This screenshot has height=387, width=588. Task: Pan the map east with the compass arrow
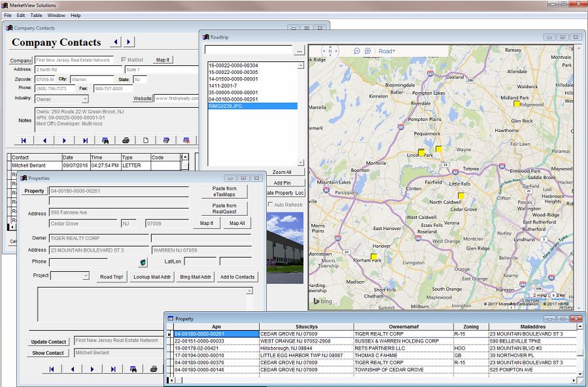[337, 51]
